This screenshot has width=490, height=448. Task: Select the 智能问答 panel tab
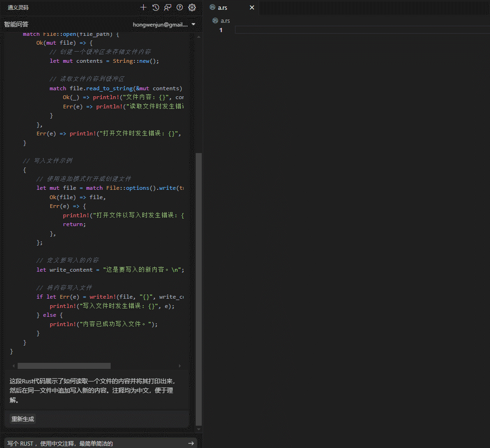tap(16, 24)
